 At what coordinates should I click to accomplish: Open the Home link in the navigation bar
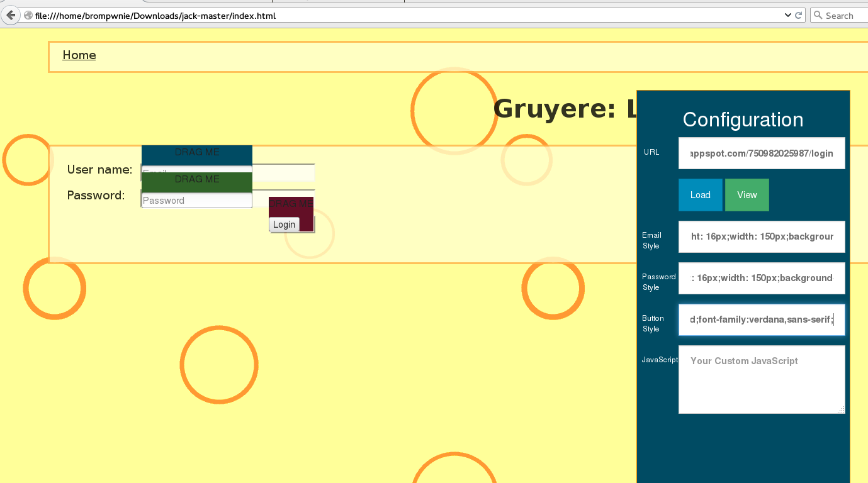(79, 55)
